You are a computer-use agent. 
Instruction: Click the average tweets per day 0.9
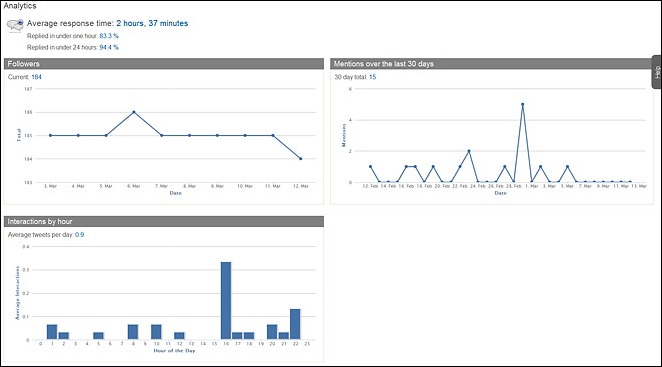(x=79, y=234)
